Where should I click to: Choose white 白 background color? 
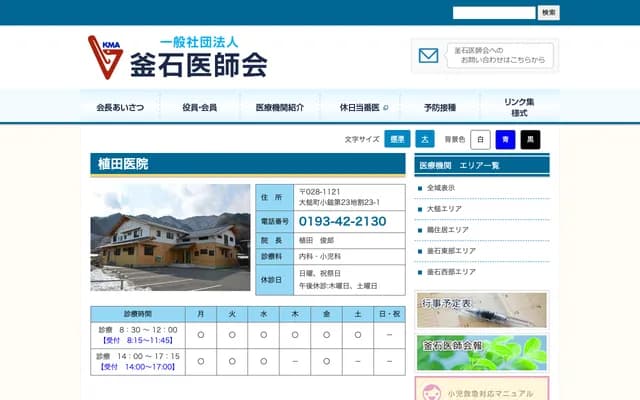480,140
